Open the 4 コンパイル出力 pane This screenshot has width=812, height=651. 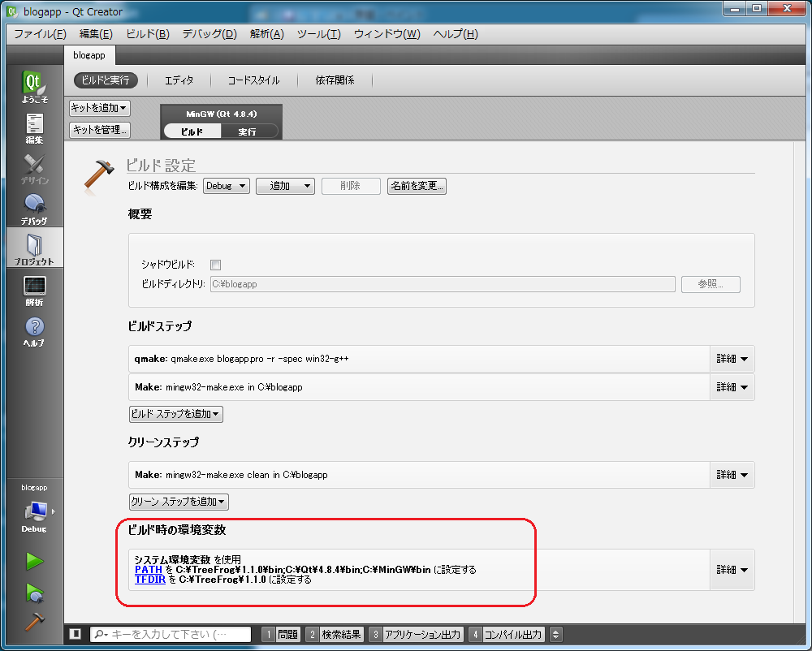507,634
